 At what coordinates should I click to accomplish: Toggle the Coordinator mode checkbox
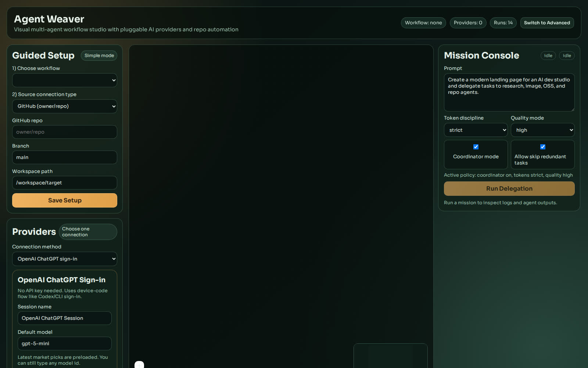coord(476,147)
